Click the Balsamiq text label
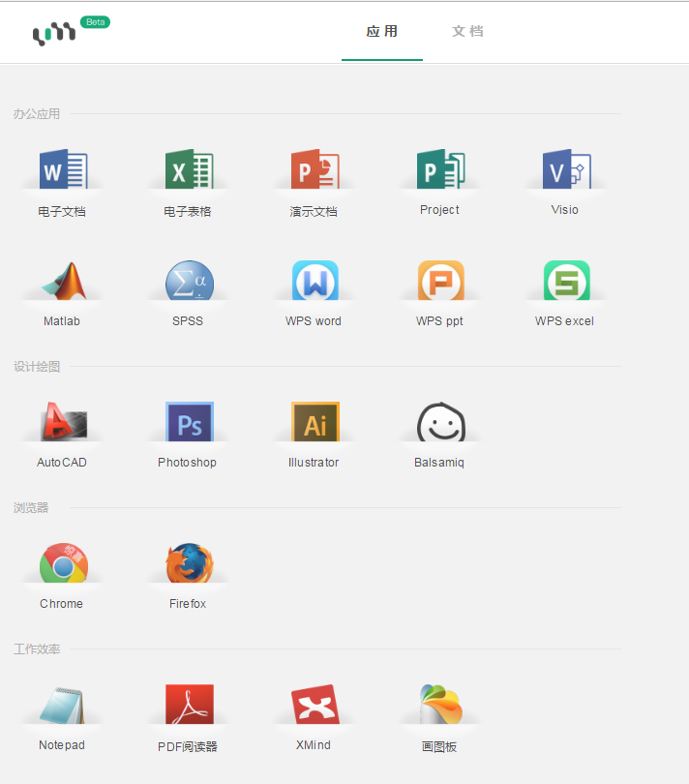Screen dimensions: 689x784 click(439, 463)
